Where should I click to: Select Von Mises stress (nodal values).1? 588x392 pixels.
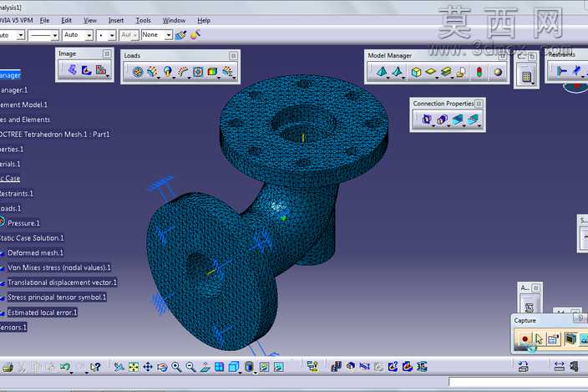(x=58, y=267)
